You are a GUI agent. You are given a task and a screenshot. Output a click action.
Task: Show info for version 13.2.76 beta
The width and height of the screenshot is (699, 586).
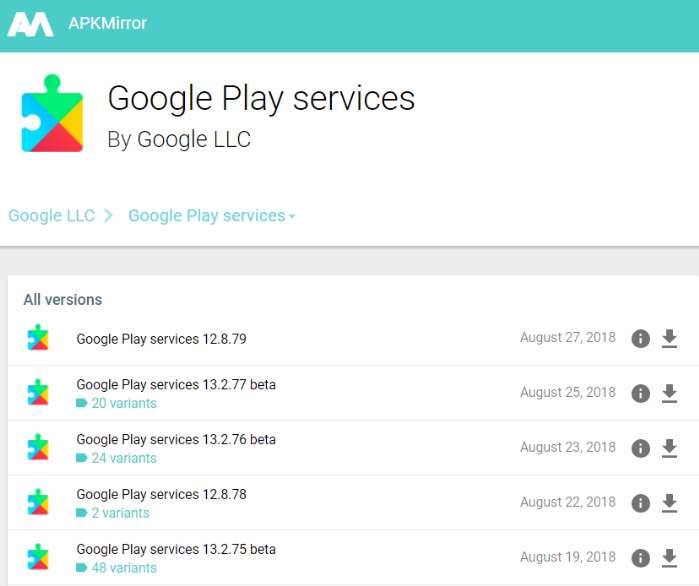641,449
